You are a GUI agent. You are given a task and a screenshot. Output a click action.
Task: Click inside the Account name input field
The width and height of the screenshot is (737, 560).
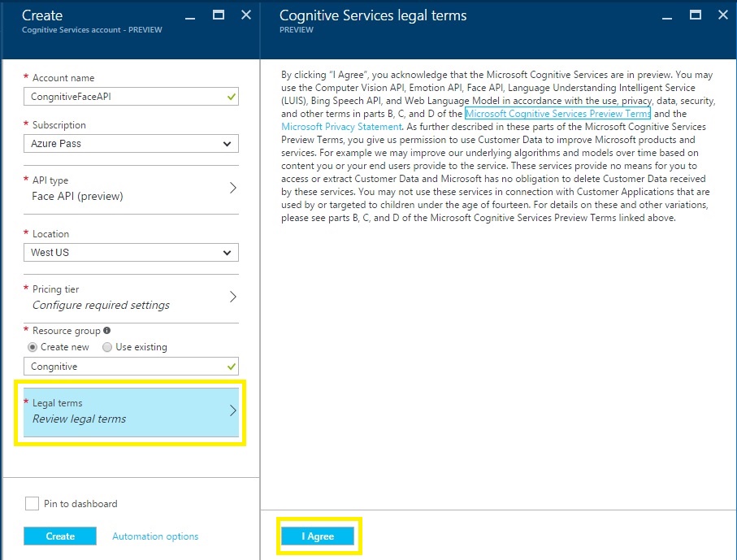(x=122, y=96)
